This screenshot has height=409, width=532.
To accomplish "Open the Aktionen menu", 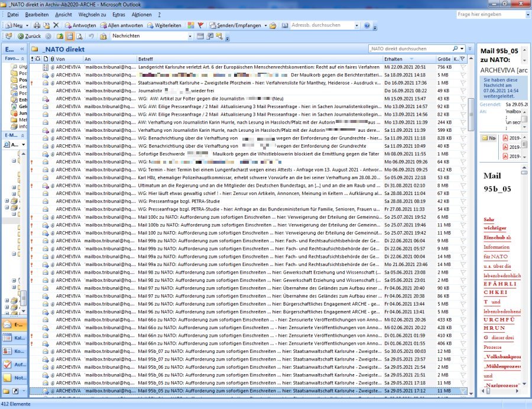I will (141, 15).
